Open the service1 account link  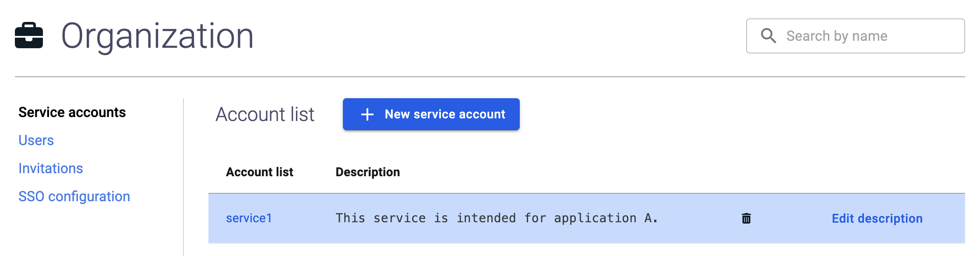pos(249,218)
